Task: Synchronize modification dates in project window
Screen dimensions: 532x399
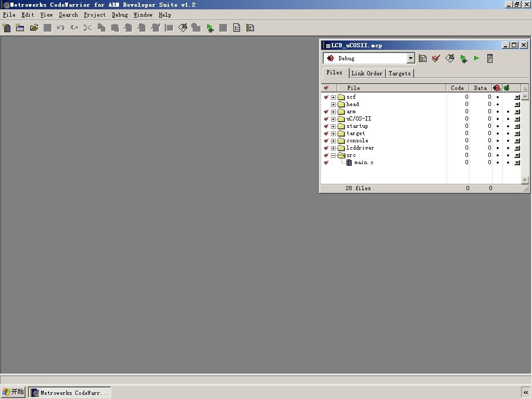Action: pos(436,58)
